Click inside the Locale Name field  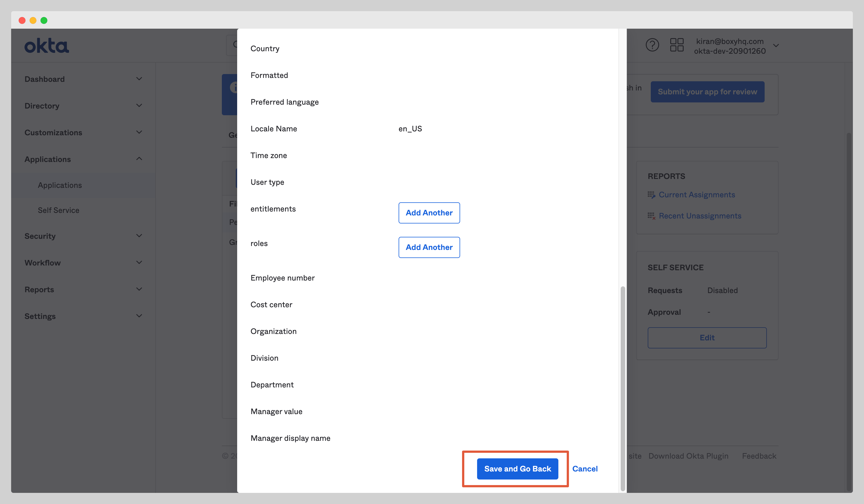pyautogui.click(x=410, y=129)
